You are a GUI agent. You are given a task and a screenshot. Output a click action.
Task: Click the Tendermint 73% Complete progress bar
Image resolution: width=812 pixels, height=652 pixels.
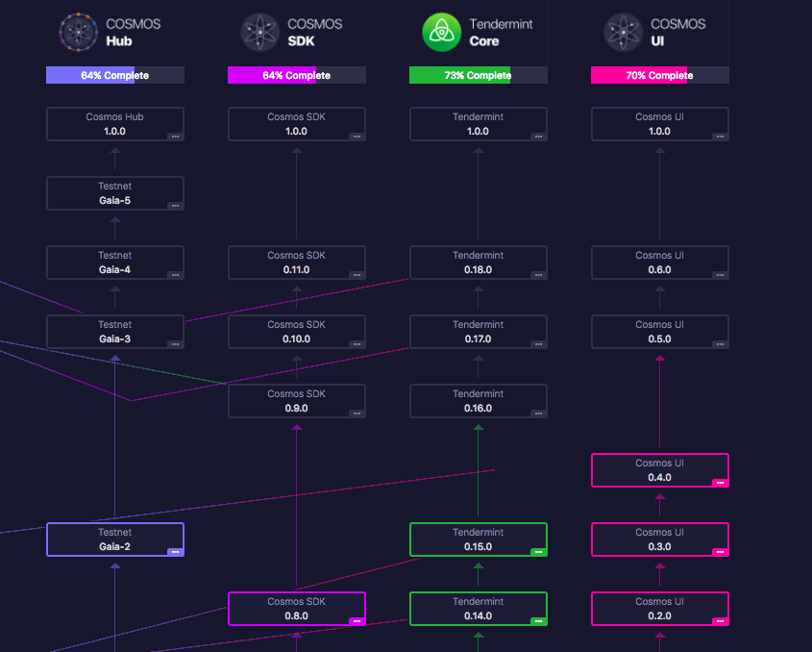478,75
